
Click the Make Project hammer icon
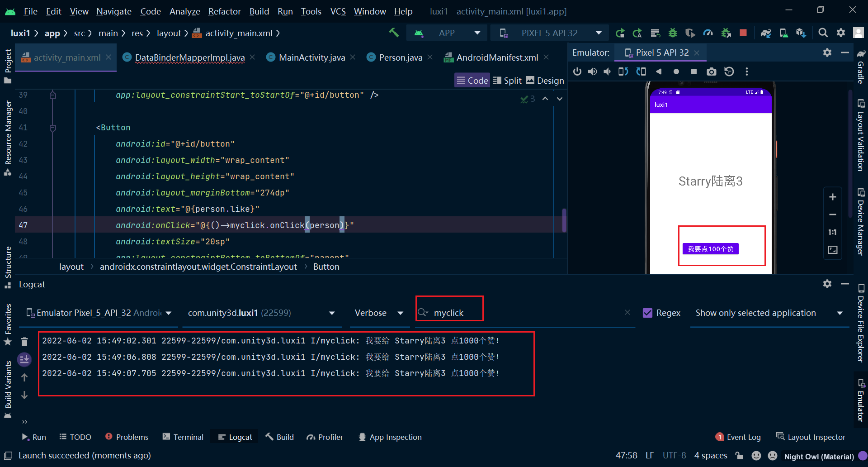click(394, 33)
